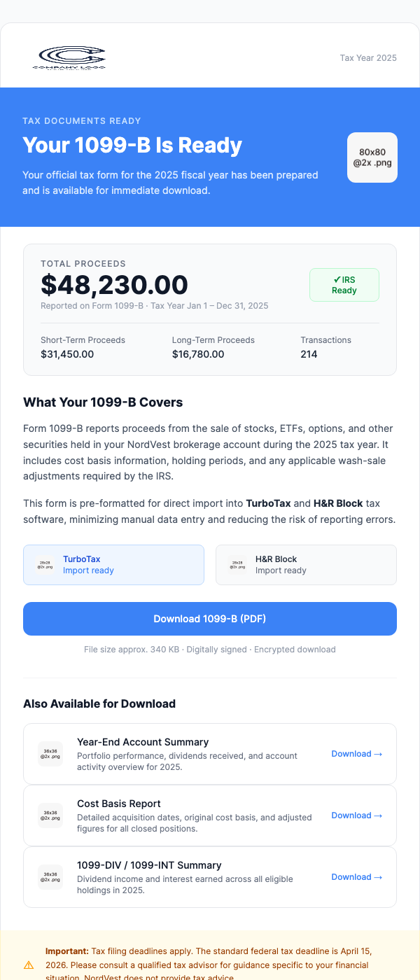Click the TurboTax icon
This screenshot has height=980, width=420.
pyautogui.click(x=45, y=565)
